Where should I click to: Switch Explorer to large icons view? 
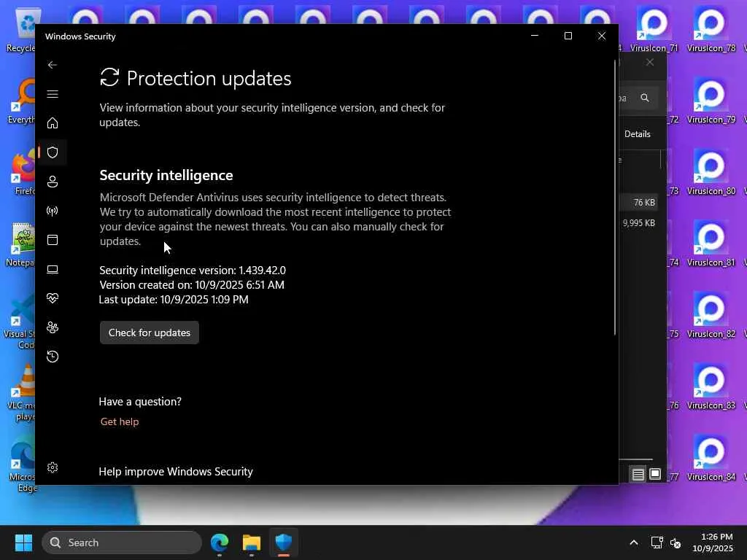tap(655, 474)
